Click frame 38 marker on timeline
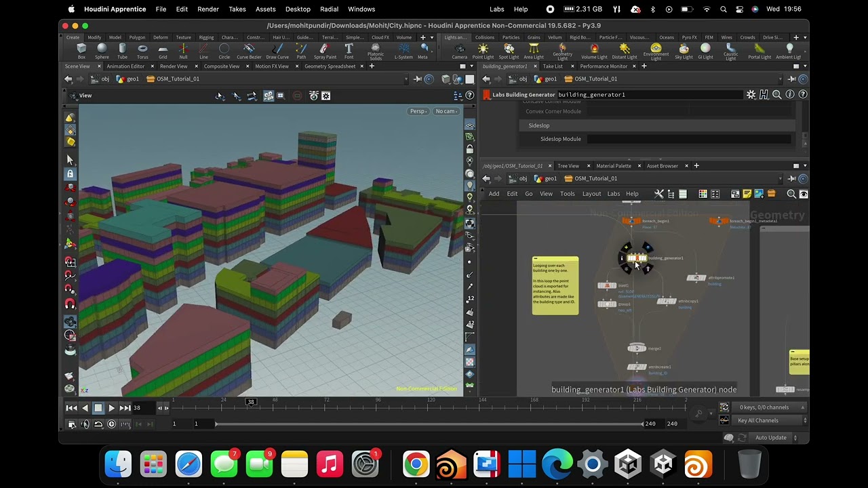Viewport: 868px width, 488px height. point(251,402)
